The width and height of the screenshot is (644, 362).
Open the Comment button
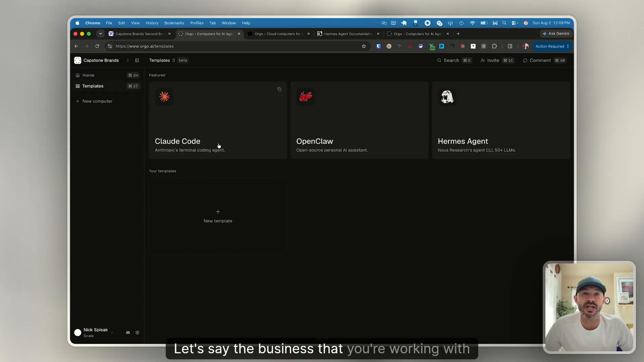tap(544, 60)
